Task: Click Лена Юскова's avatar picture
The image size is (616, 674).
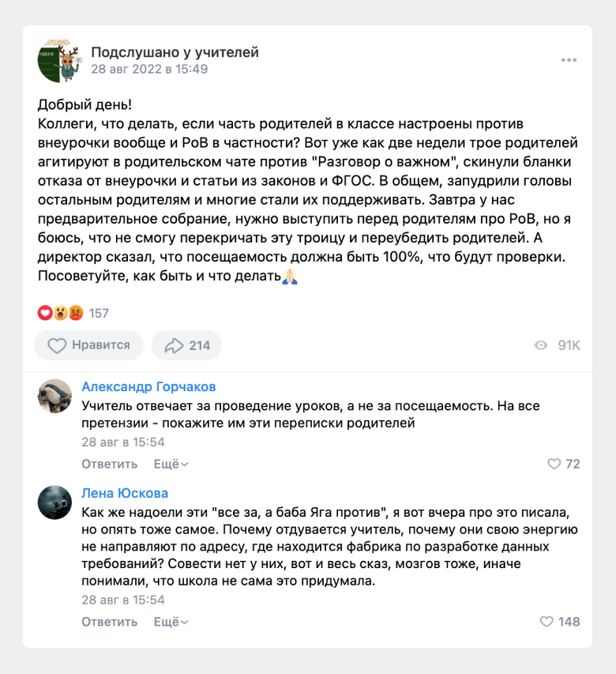Action: pos(54,503)
